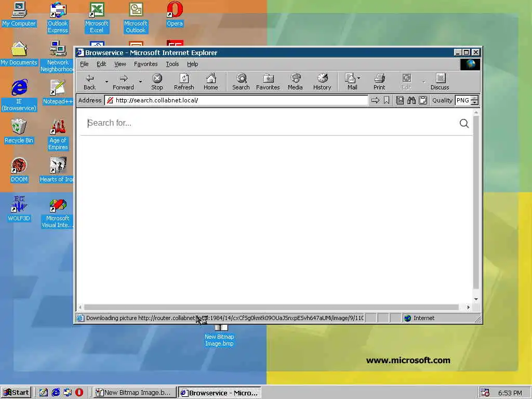
Task: Stop page loading with Stop button
Action: [157, 82]
